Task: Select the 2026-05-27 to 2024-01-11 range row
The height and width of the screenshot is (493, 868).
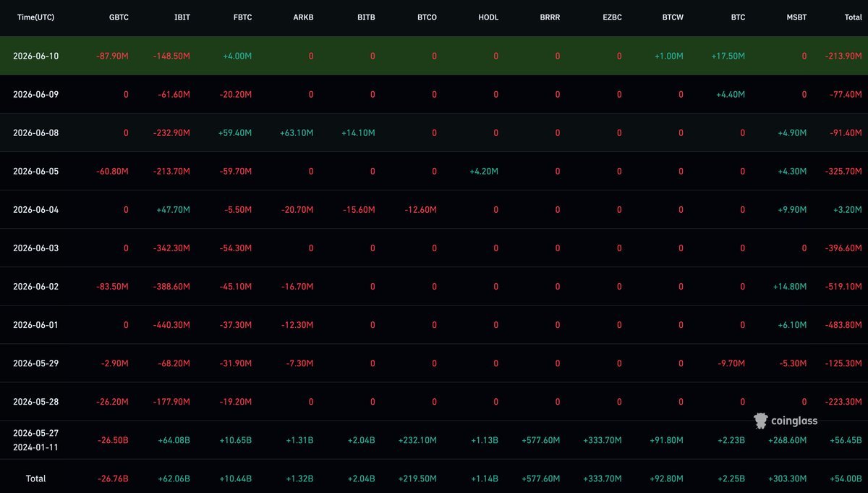Action: click(x=434, y=440)
